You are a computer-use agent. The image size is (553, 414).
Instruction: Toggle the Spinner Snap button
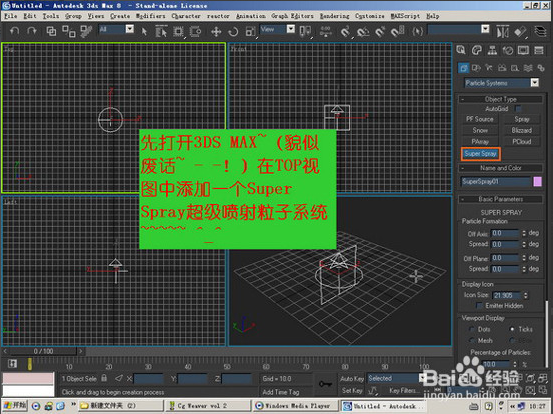coord(397,32)
